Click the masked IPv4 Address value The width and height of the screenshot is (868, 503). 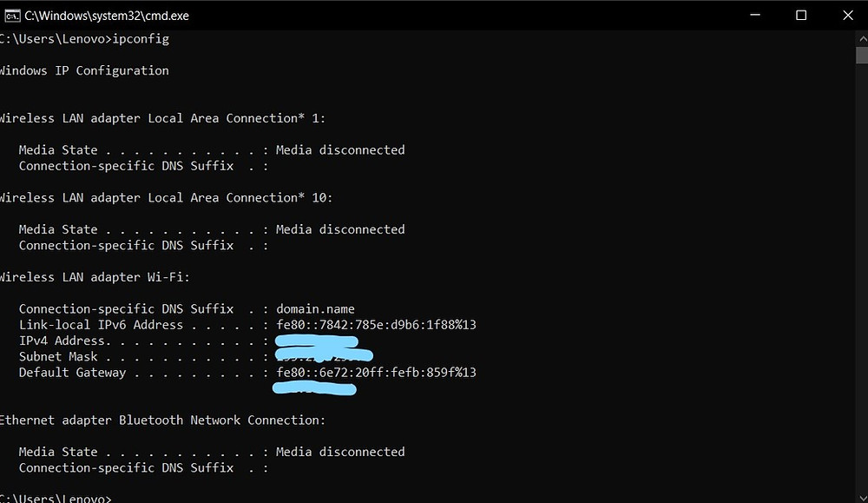(315, 340)
